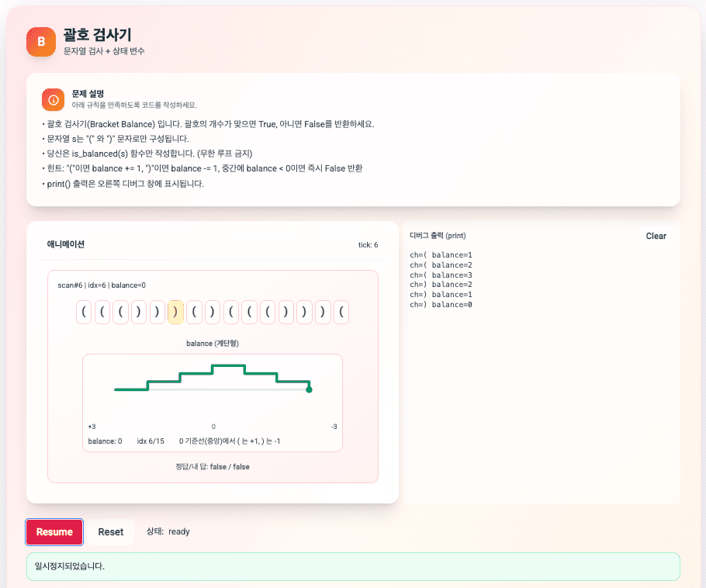
Task: Click the info icon beside 문제 설명
Action: (53, 99)
